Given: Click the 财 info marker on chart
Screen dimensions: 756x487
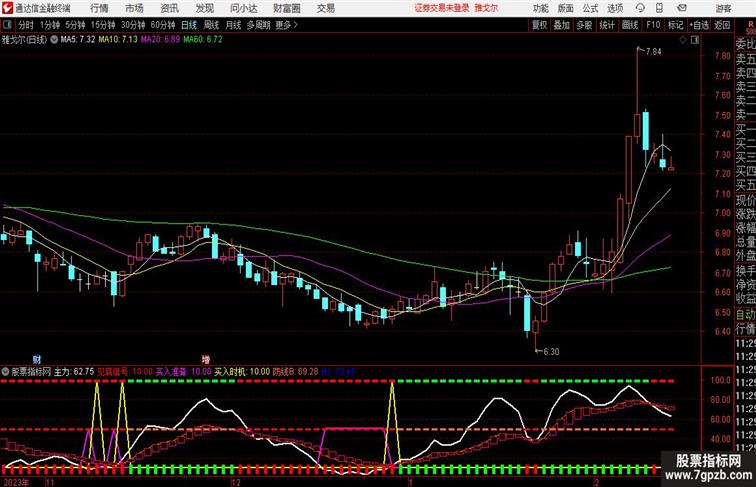Looking at the screenshot, I should pyautogui.click(x=37, y=359).
